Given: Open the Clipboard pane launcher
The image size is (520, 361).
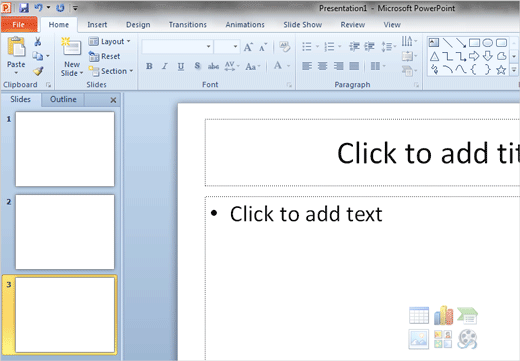Looking at the screenshot, I should [x=48, y=85].
